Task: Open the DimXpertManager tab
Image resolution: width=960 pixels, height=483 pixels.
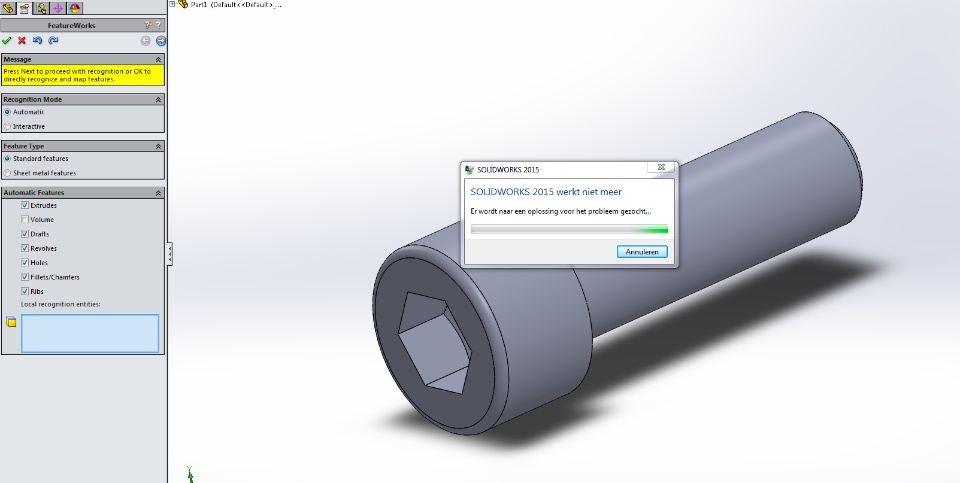Action: 58,8
